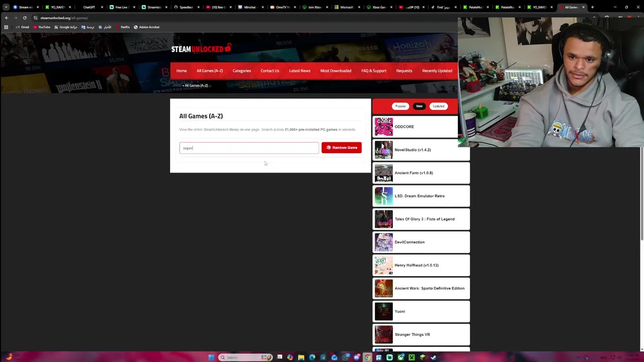Image resolution: width=644 pixels, height=362 pixels.
Task: Switch to the Minichat tab
Action: click(x=250, y=7)
